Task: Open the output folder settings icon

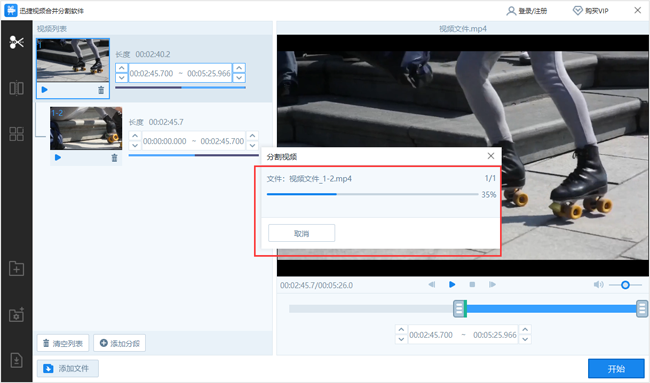Action: (x=17, y=315)
